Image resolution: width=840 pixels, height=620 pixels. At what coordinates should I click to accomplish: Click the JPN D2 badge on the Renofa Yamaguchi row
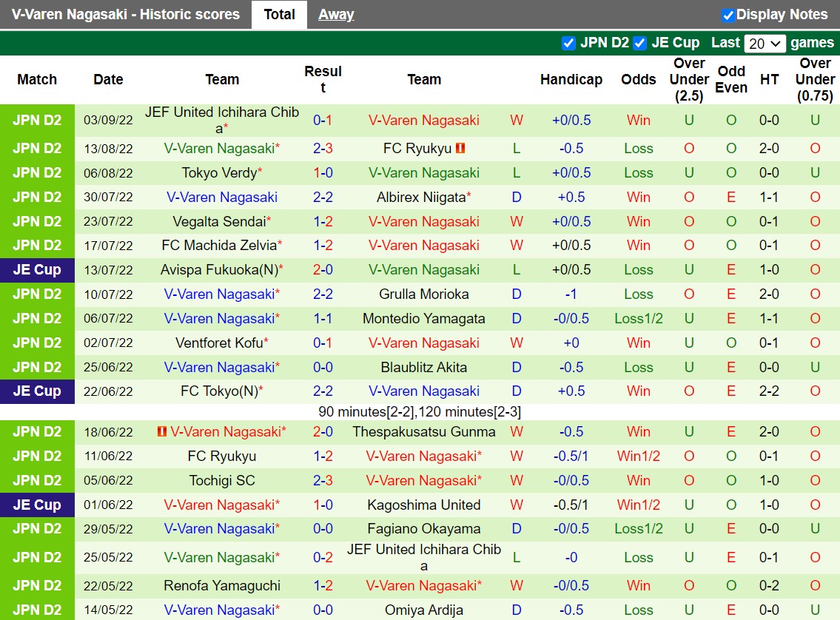[x=37, y=585]
